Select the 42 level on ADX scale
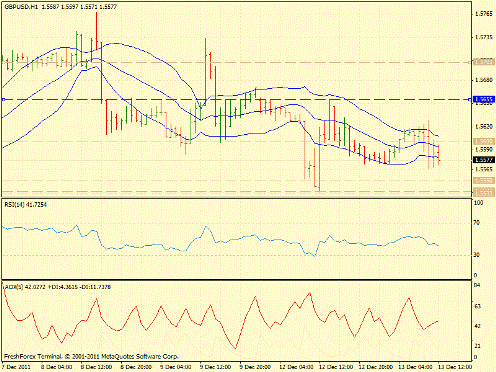The height and width of the screenshot is (372, 496). click(477, 326)
